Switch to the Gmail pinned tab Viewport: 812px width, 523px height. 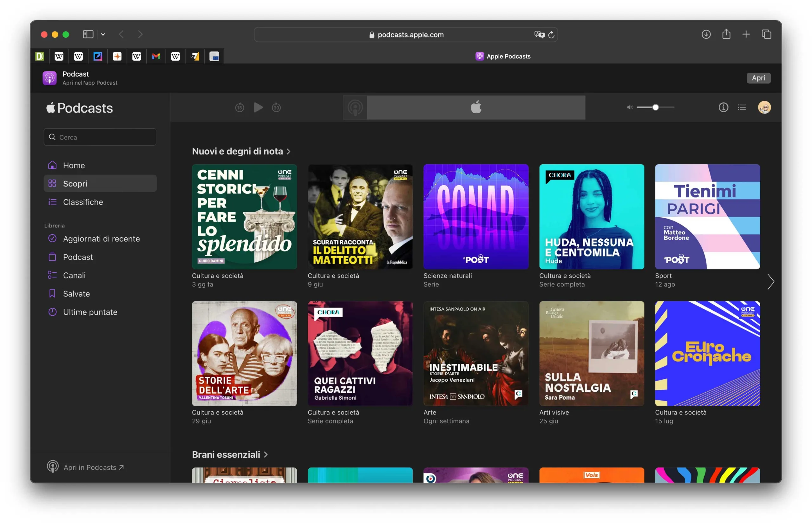[156, 56]
